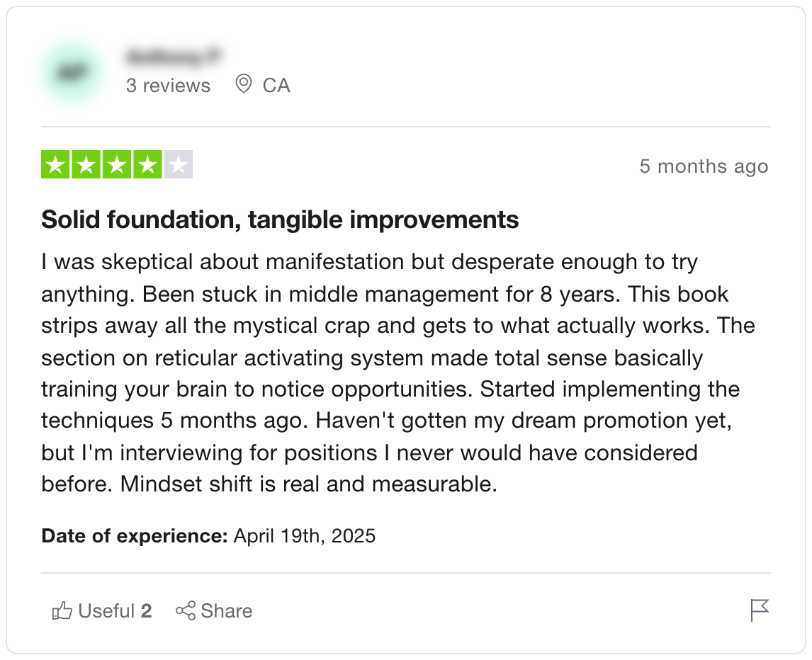The height and width of the screenshot is (660, 812).
Task: Click the review body paragraph text
Action: coord(397,373)
